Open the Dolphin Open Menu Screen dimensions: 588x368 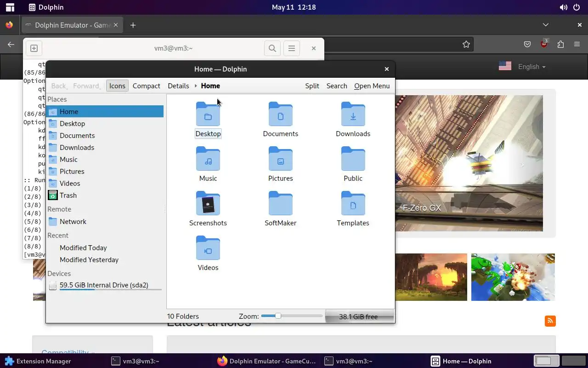click(x=372, y=86)
